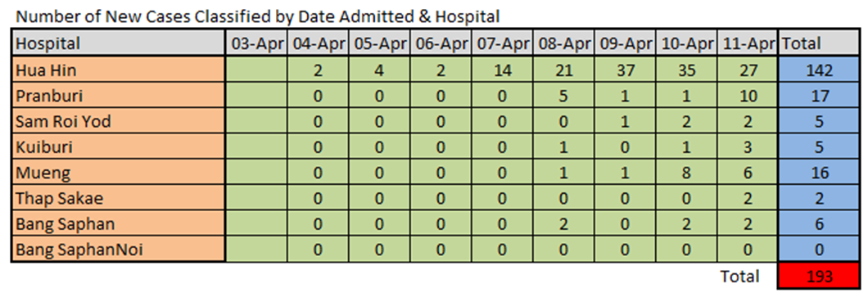
Task: Click Pranburi 11-Apr value 10
Action: tap(748, 96)
